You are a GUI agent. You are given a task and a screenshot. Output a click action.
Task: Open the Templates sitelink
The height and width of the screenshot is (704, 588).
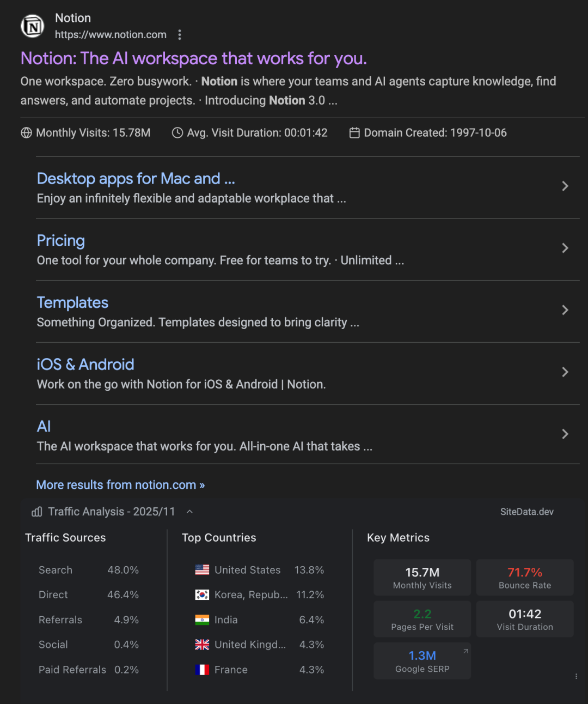coord(72,302)
